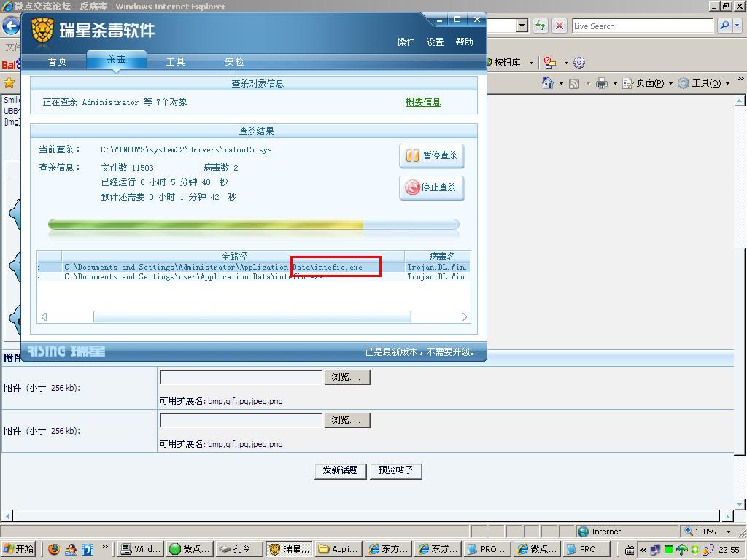Click the zoom magnifier showing 100%
Screen dimensions: 747x560
click(x=689, y=531)
